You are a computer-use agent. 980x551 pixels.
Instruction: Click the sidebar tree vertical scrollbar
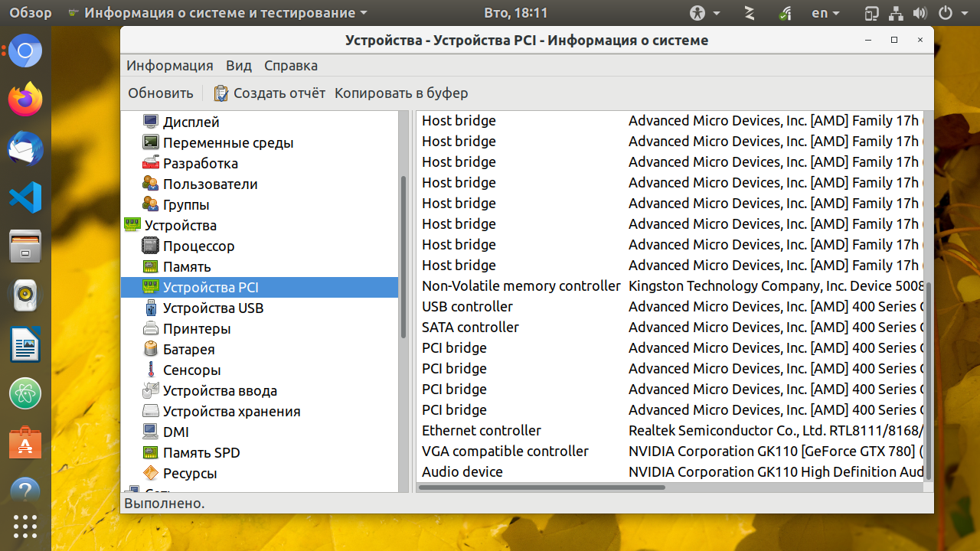(x=403, y=256)
